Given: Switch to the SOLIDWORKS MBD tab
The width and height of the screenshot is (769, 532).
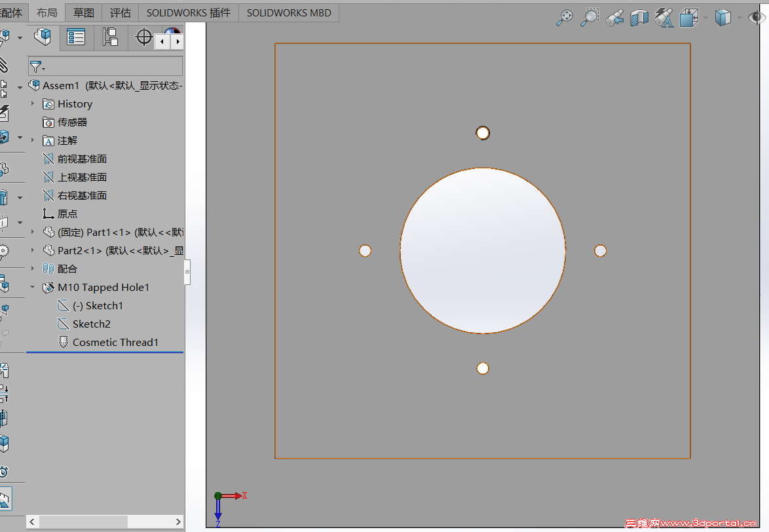Looking at the screenshot, I should click(289, 12).
